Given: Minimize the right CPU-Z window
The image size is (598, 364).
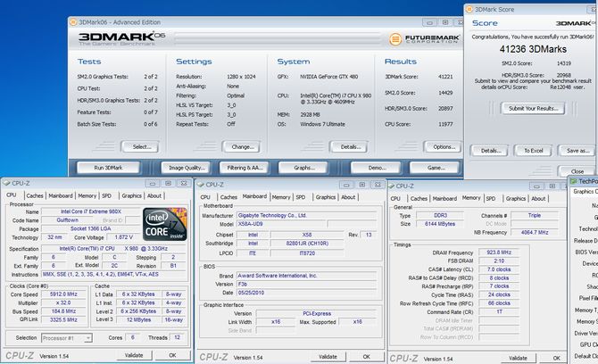Looking at the screenshot, I should click(x=536, y=186).
